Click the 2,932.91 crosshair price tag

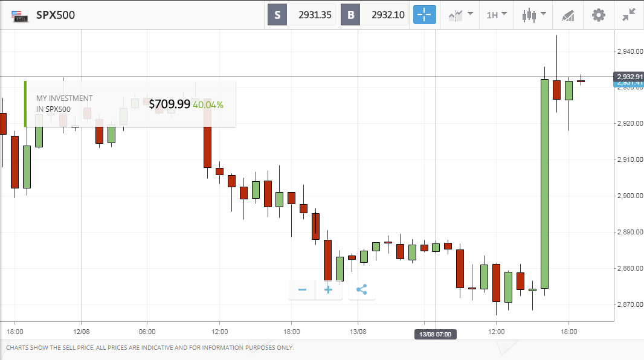pos(629,77)
